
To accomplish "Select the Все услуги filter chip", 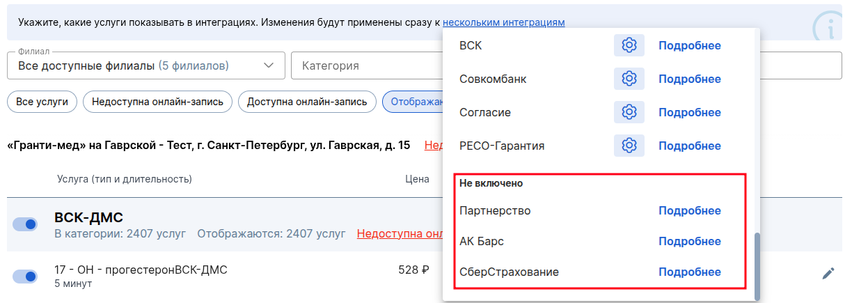I will point(42,102).
